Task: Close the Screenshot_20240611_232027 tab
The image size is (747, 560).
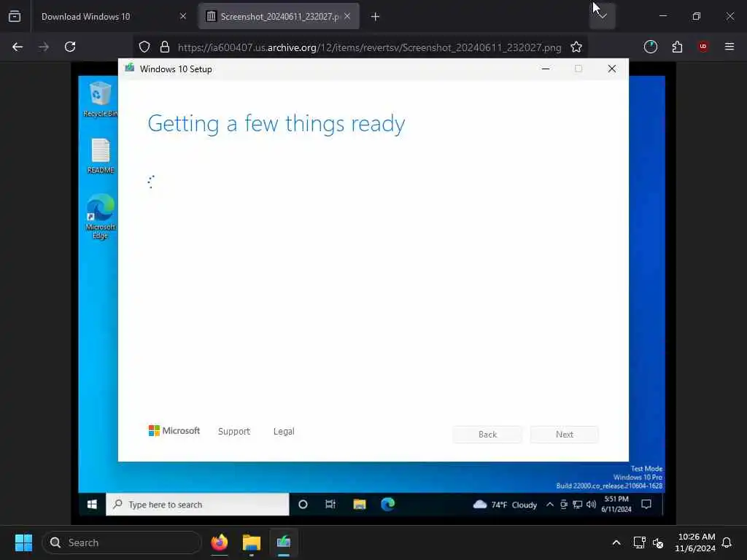Action: pyautogui.click(x=347, y=16)
